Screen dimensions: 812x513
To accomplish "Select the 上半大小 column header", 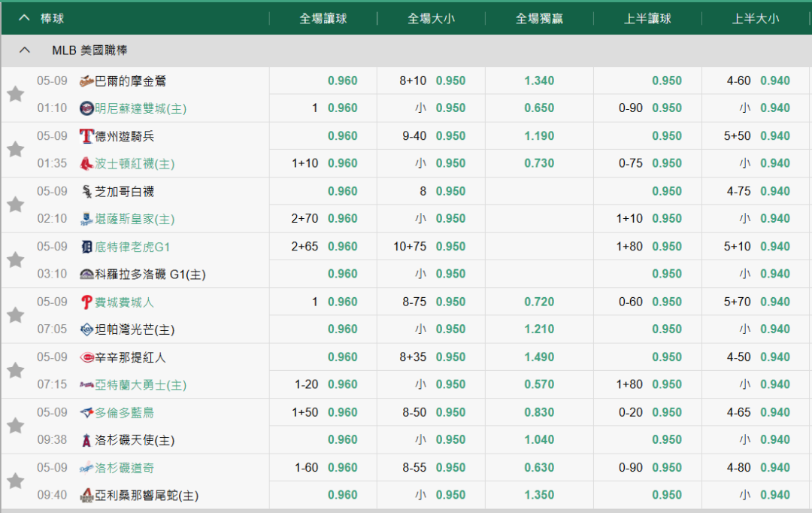I will [x=756, y=19].
